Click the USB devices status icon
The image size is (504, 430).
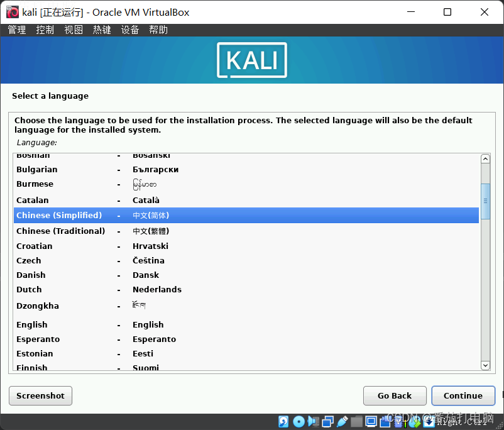tap(342, 421)
